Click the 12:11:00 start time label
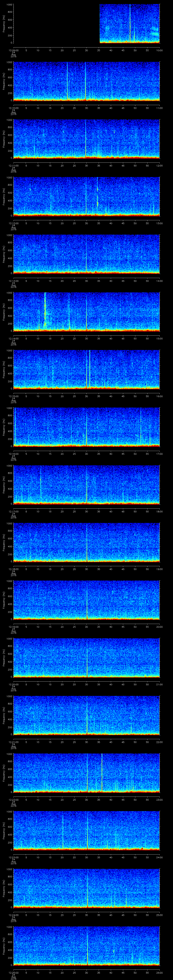 [x=13, y=166]
